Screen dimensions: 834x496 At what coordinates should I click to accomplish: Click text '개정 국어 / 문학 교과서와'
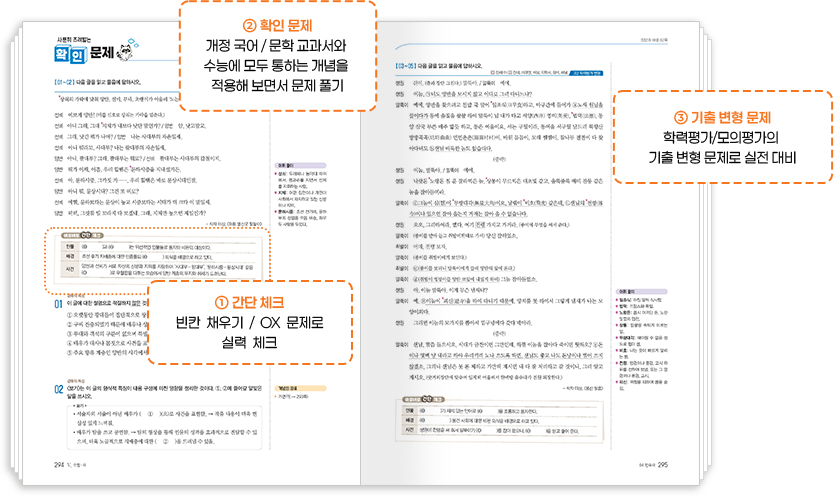click(x=276, y=46)
